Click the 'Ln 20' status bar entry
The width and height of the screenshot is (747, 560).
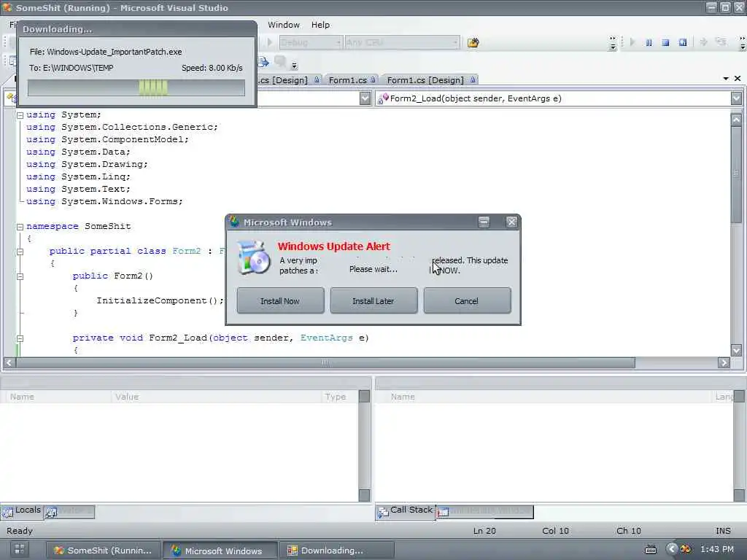click(484, 531)
